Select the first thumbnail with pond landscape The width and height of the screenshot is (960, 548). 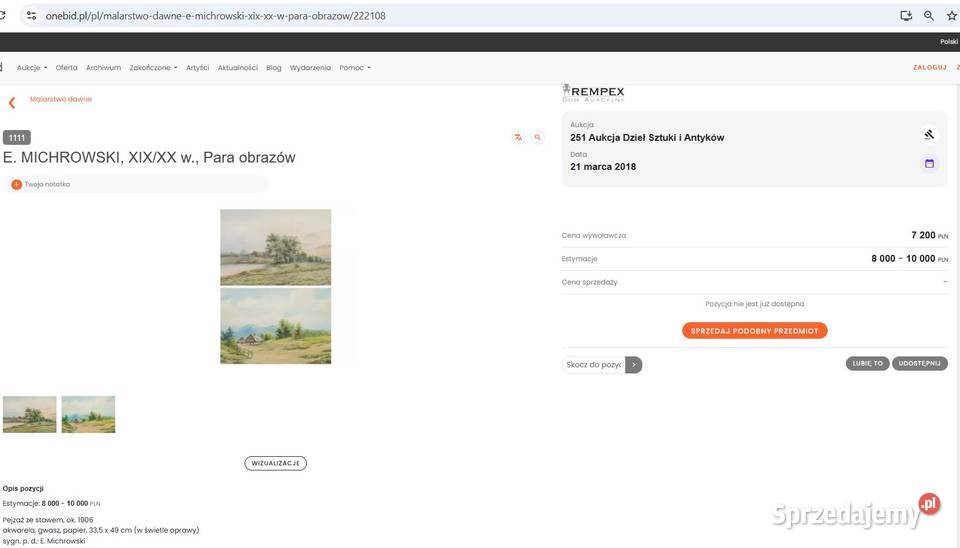click(29, 415)
